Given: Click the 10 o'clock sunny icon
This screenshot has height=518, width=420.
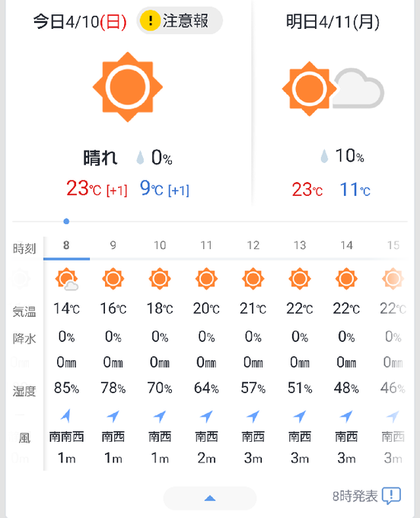Looking at the screenshot, I should click(160, 279).
